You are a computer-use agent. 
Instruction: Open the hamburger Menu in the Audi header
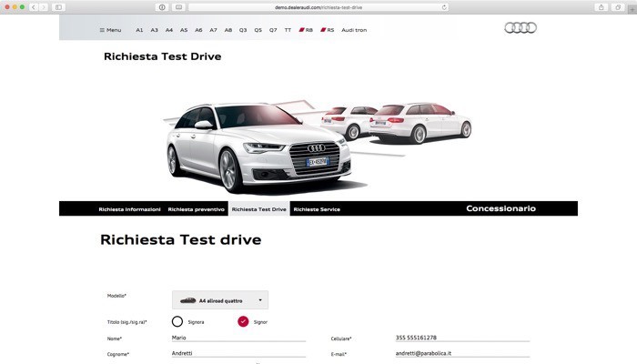(x=110, y=30)
